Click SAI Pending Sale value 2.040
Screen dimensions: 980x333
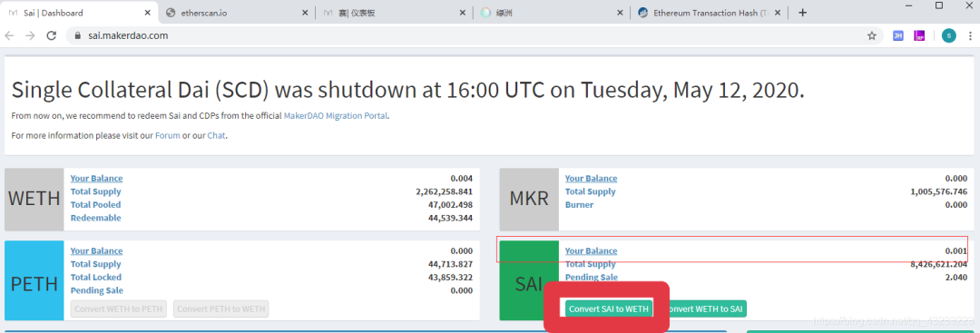point(957,278)
